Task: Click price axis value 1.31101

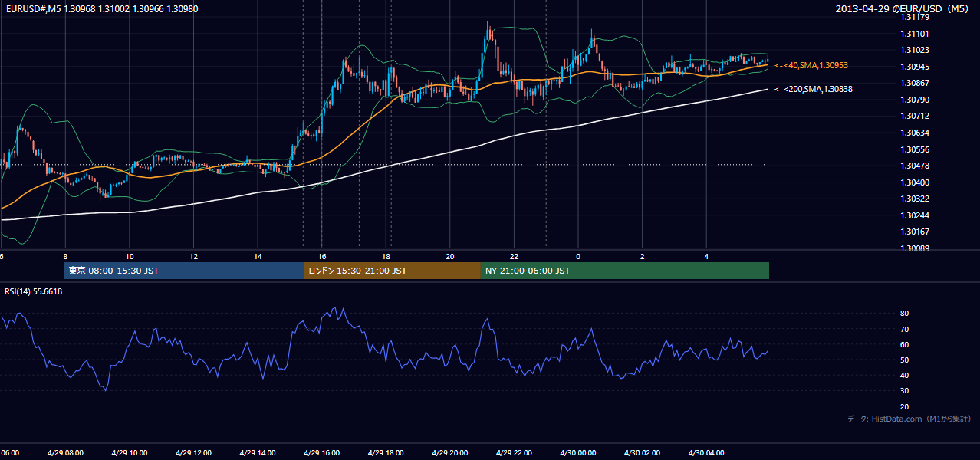Action: point(916,34)
